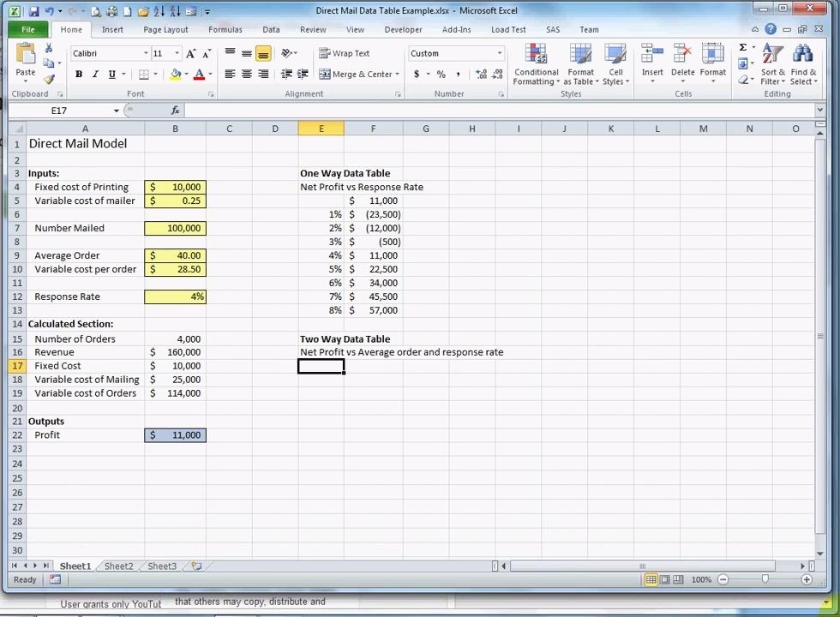
Task: Switch to the Formulas ribbon tab
Action: click(225, 29)
